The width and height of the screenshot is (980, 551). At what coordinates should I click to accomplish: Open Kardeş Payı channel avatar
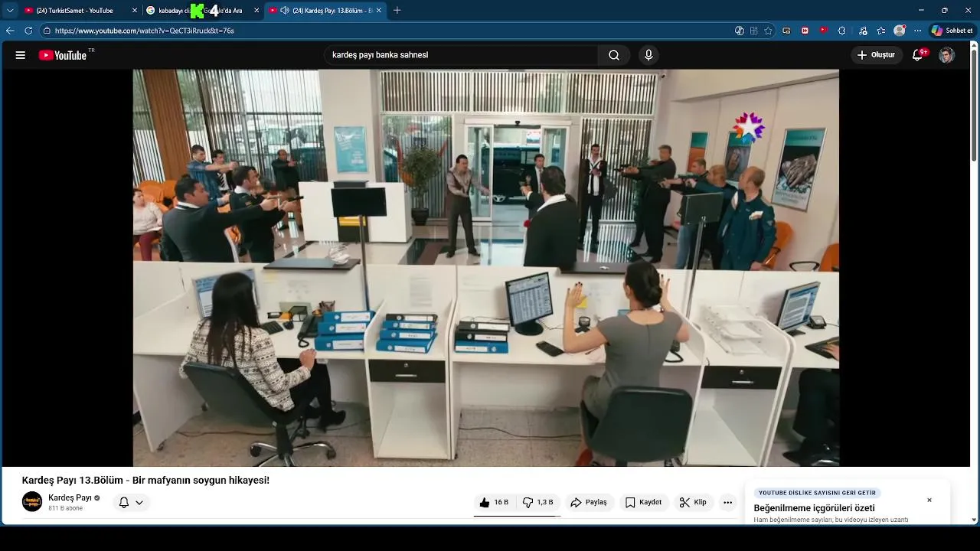32,502
